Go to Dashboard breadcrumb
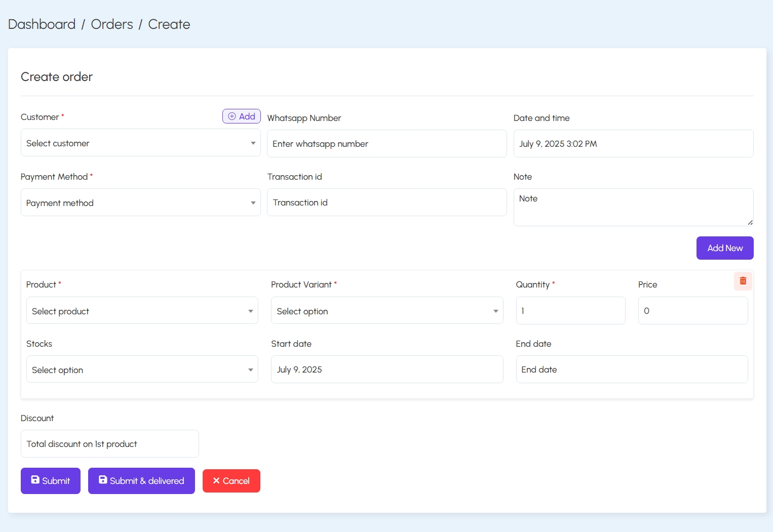The height and width of the screenshot is (532, 773). pyautogui.click(x=42, y=24)
